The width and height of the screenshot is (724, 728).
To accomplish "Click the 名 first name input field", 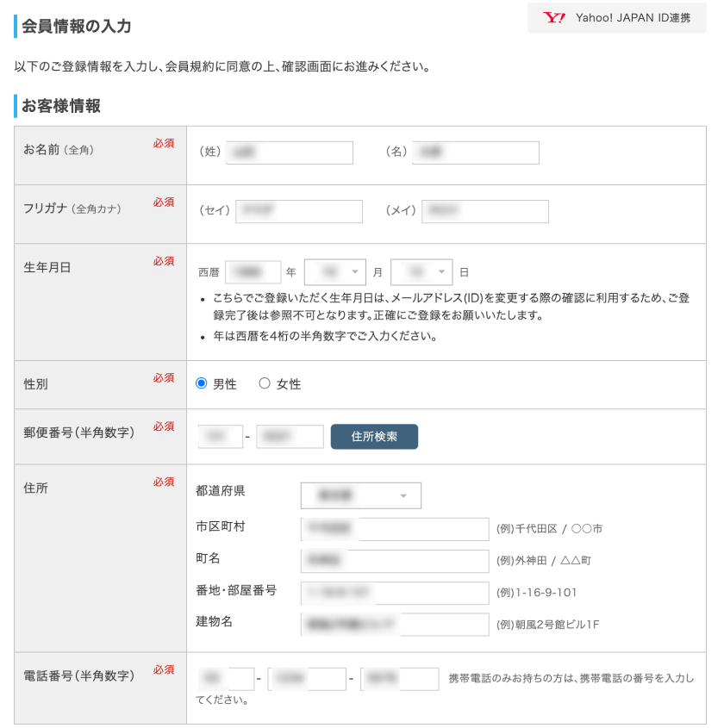I will point(476,152).
